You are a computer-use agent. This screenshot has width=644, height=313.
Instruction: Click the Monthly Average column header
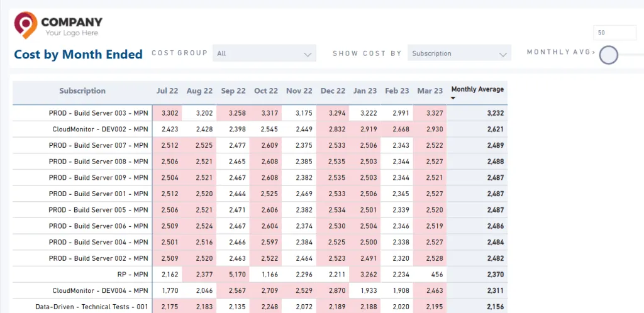[x=477, y=89]
